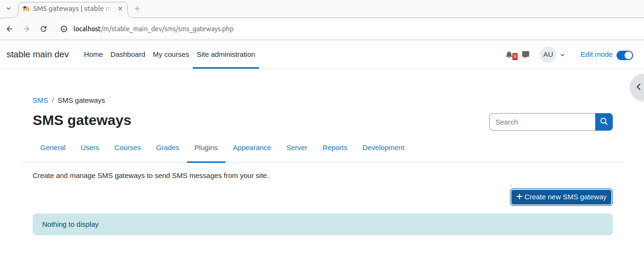This screenshot has width=644, height=258.
Task: Toggle the Edit mode switch
Action: 625,55
